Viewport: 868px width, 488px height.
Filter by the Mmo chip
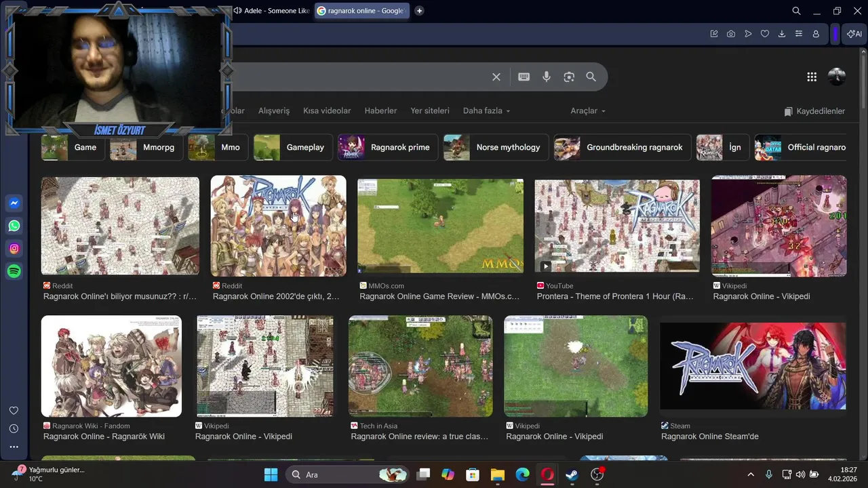click(218, 147)
